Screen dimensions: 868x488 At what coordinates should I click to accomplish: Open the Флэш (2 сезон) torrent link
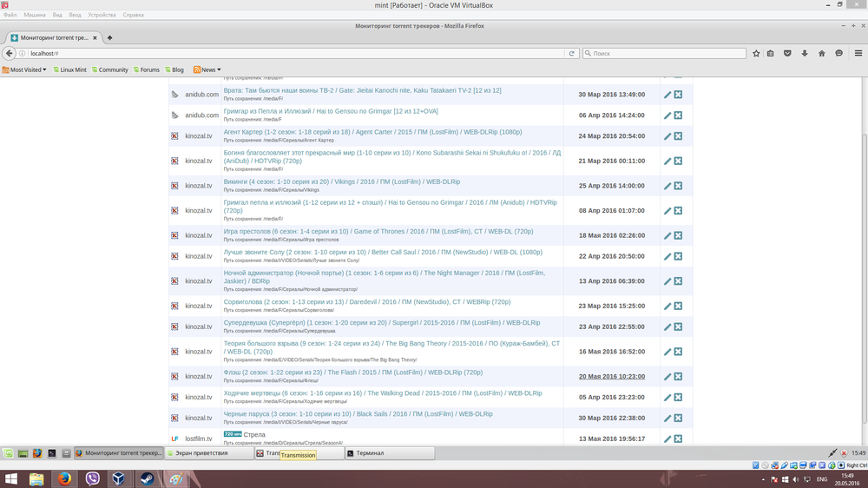(x=352, y=373)
